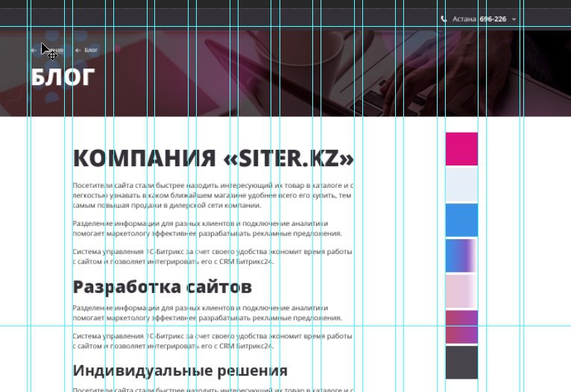The image size is (571, 392).
Task: Pick the magenta-to-purple gradient swatch
Action: pos(461,327)
